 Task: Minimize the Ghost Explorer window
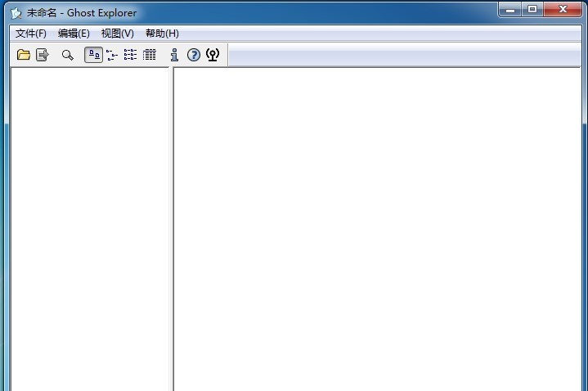coord(510,9)
